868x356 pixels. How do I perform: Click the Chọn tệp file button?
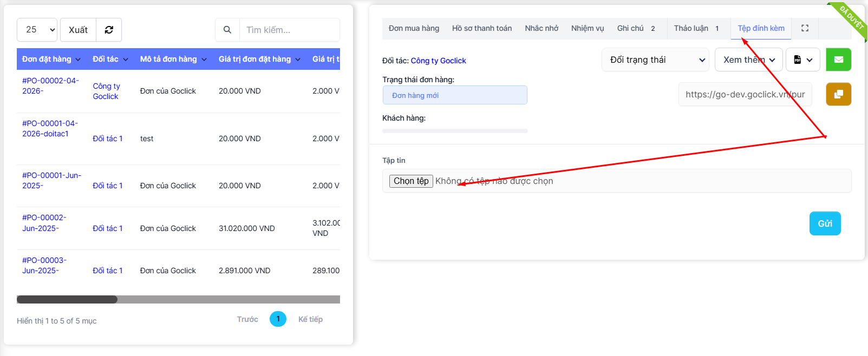411,181
